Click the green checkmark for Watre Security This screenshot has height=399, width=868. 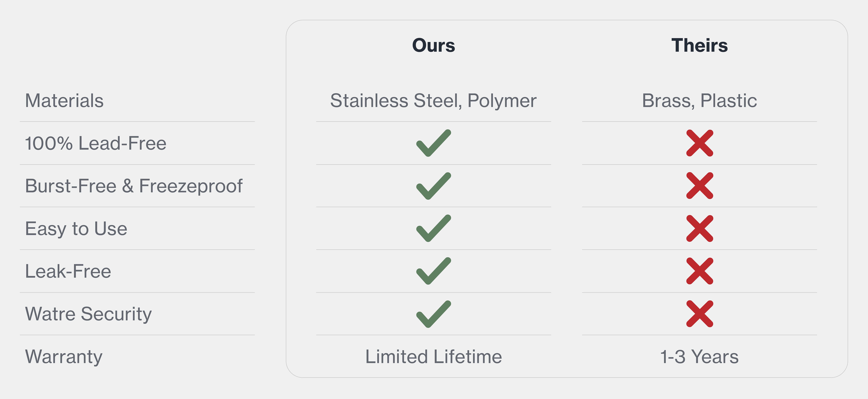point(434,314)
